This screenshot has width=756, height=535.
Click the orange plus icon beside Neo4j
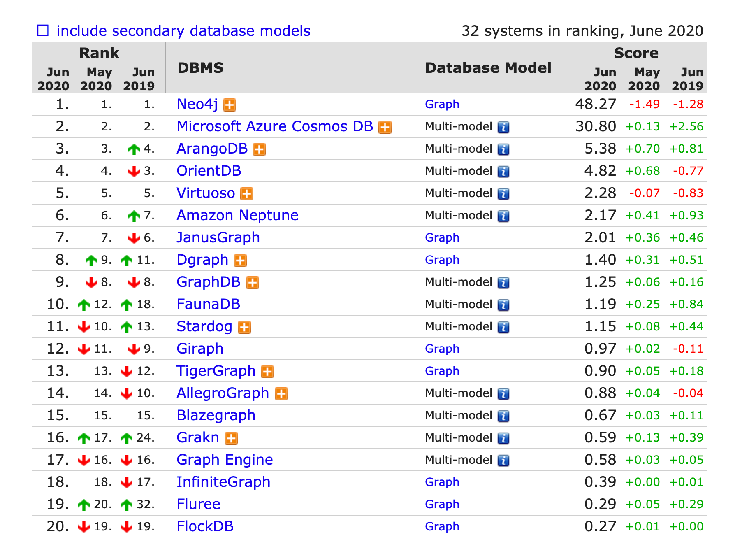click(x=230, y=105)
